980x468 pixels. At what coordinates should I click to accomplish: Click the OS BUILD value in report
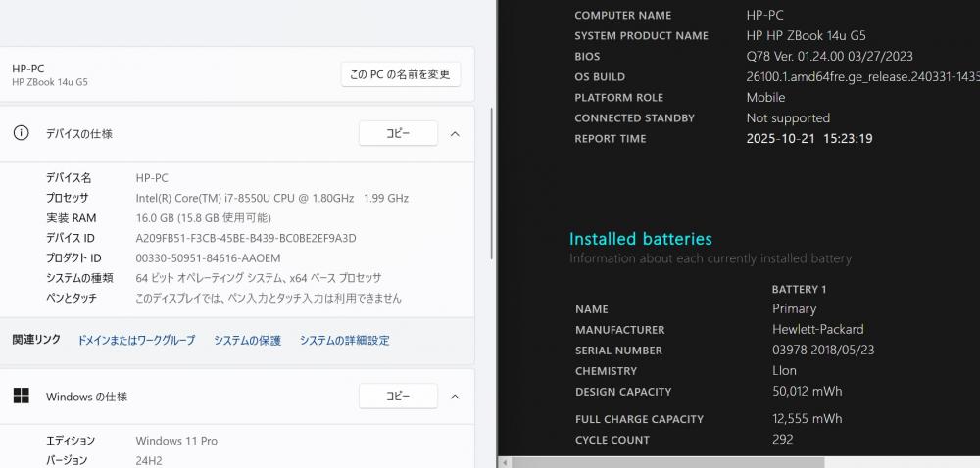862,76
